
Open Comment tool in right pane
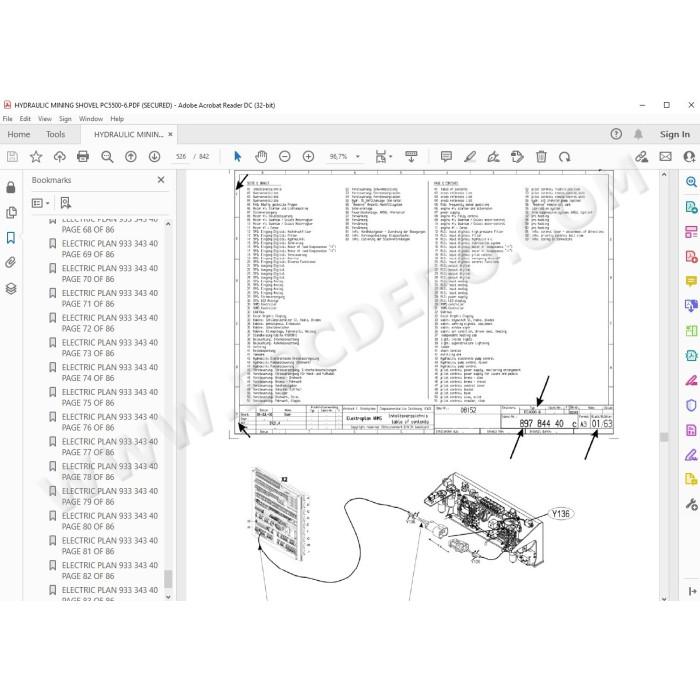click(x=691, y=281)
